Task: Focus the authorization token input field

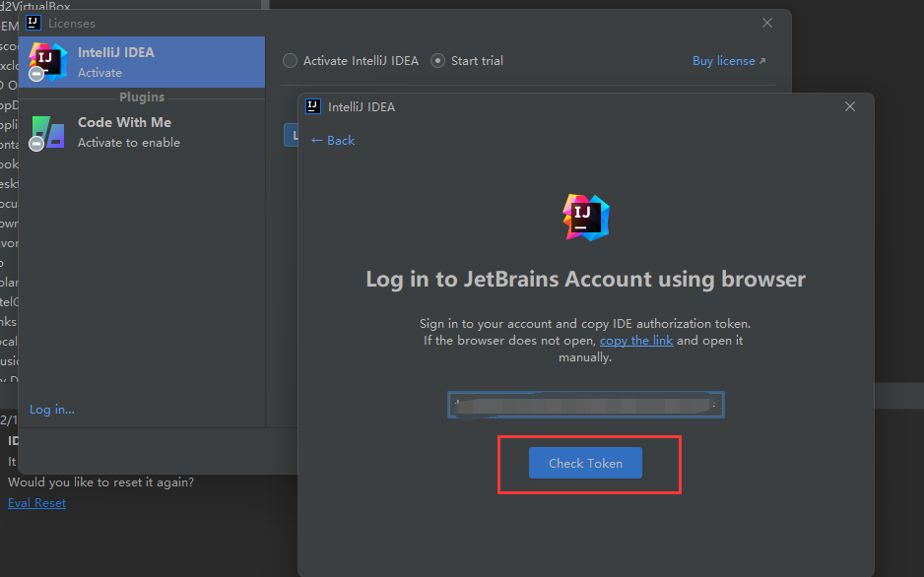Action: point(586,405)
